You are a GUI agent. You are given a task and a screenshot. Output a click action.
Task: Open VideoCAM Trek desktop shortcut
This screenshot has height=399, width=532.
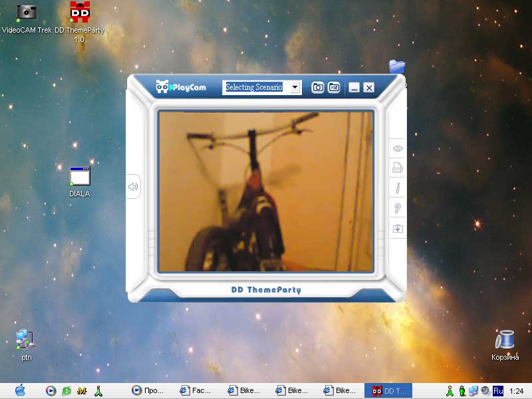tap(27, 12)
